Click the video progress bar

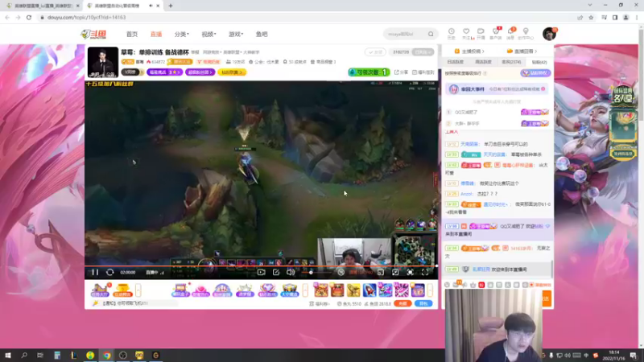coord(261,266)
